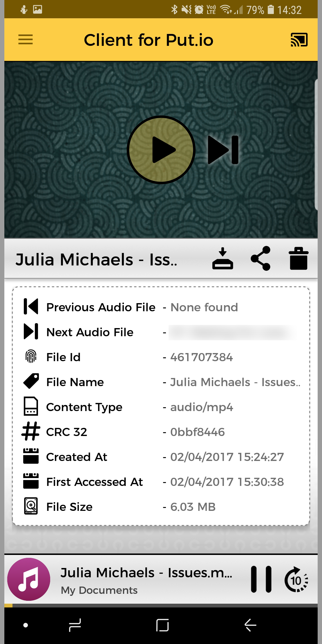Image resolution: width=322 pixels, height=644 pixels.
Task: Delete the file with trash icon
Action: click(x=299, y=258)
